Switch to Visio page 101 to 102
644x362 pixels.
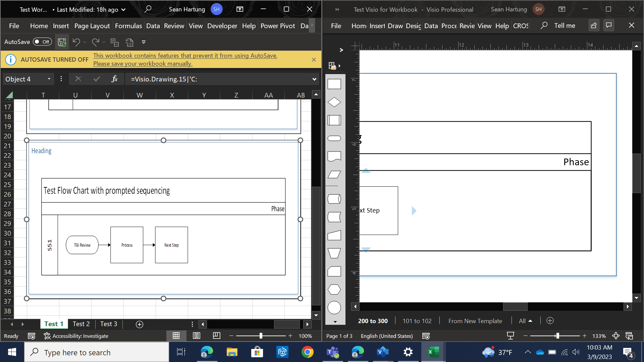(x=417, y=321)
